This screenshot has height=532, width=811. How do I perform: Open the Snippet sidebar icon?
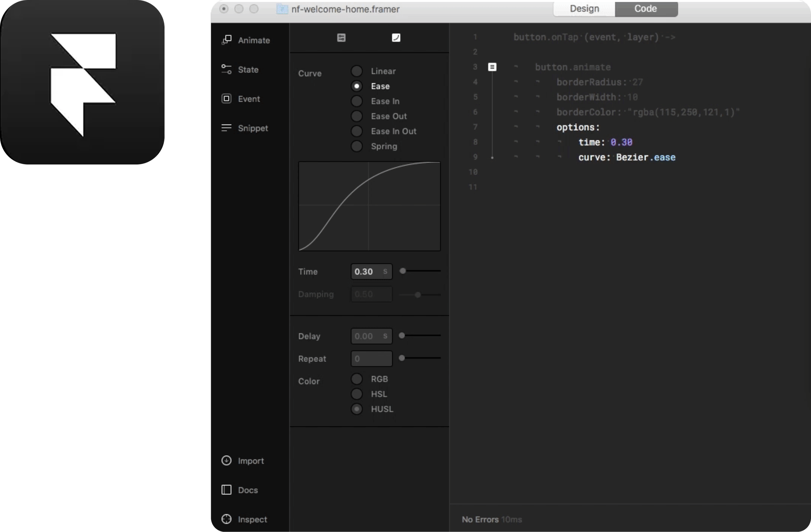[x=227, y=128]
